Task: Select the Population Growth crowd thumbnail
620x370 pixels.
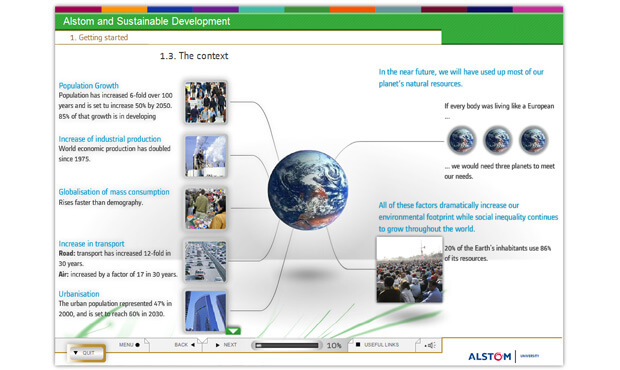Action: [x=206, y=102]
